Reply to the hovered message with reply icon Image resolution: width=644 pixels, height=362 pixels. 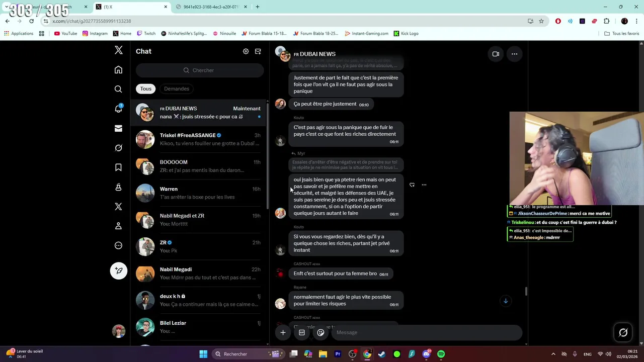coord(412,185)
